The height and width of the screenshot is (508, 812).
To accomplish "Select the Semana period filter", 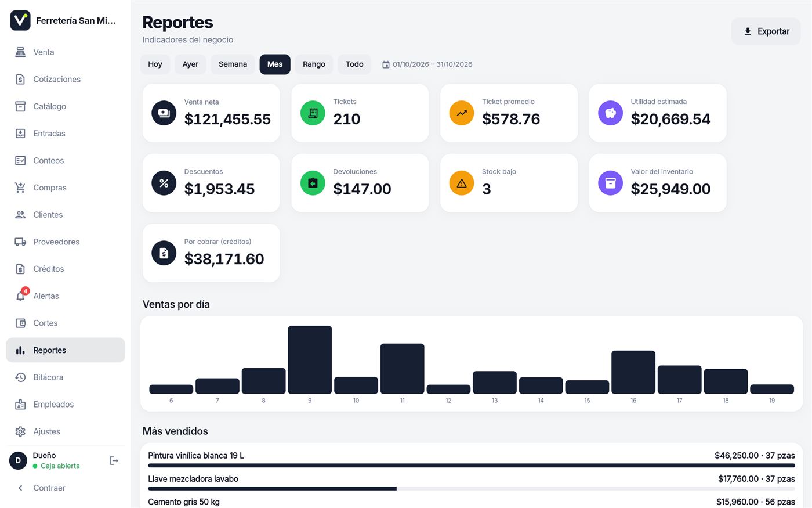I will [x=233, y=64].
